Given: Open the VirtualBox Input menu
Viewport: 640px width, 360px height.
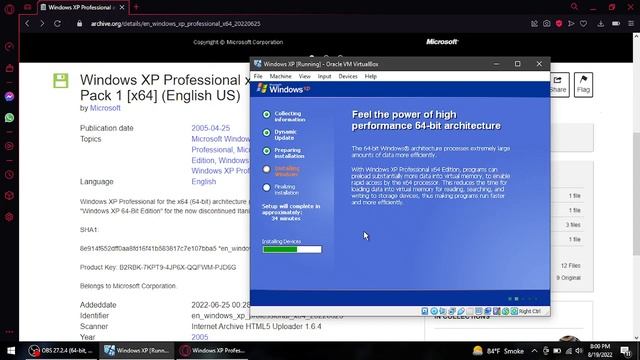Looking at the screenshot, I should (x=324, y=76).
